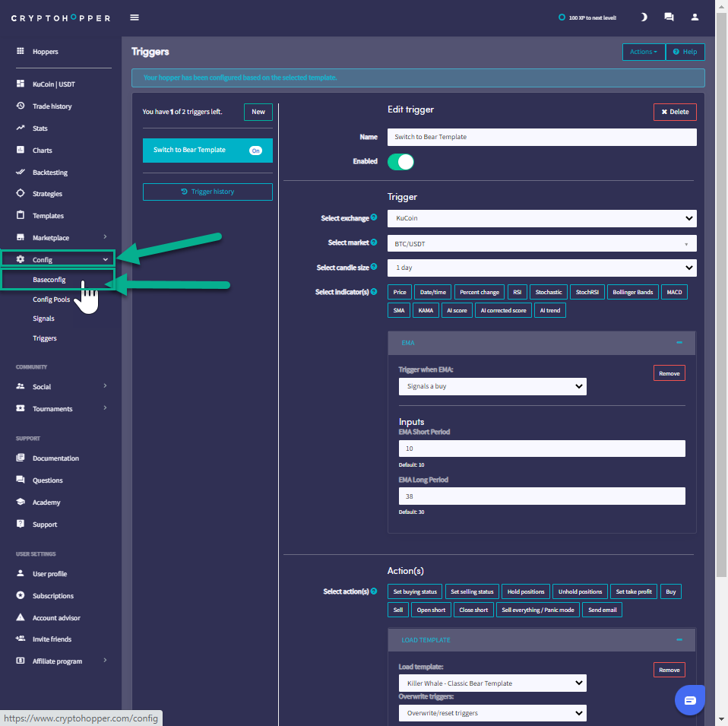Collapse the EMA panel with minus icon
The image size is (728, 726).
click(x=679, y=343)
